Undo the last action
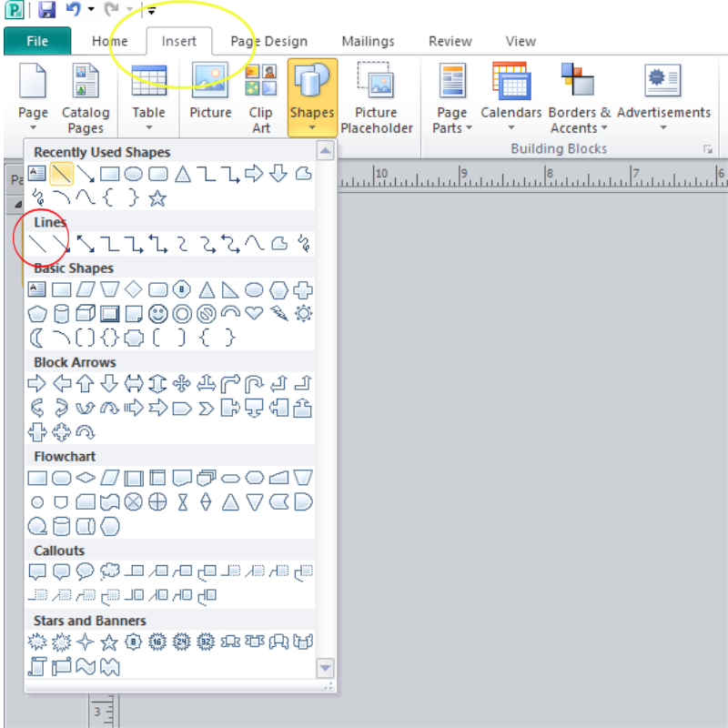Viewport: 728px width, 728px height. [73, 9]
